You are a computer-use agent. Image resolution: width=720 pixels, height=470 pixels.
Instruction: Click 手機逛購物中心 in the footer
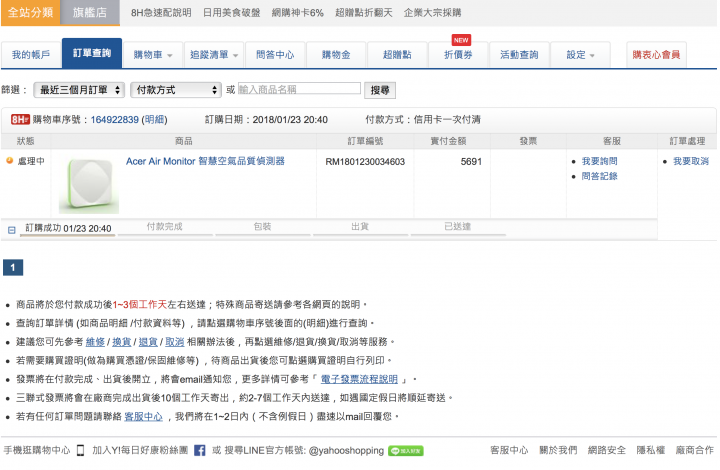(x=37, y=450)
